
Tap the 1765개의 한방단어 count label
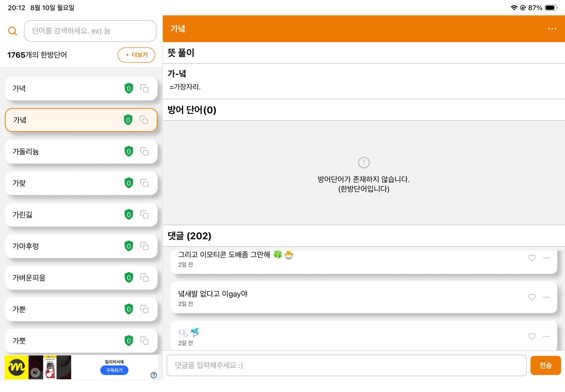point(37,55)
